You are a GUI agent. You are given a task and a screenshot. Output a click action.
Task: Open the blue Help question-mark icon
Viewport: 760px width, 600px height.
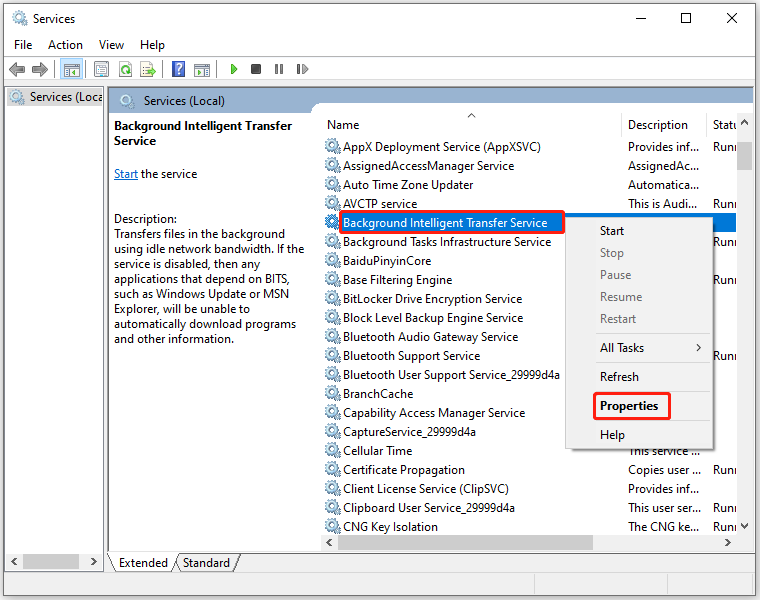pos(178,69)
